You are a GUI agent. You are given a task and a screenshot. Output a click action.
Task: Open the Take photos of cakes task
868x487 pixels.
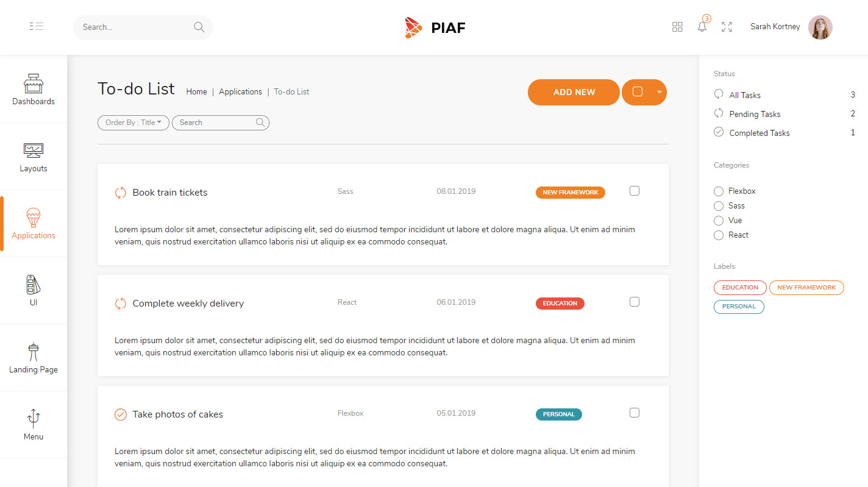tap(178, 414)
